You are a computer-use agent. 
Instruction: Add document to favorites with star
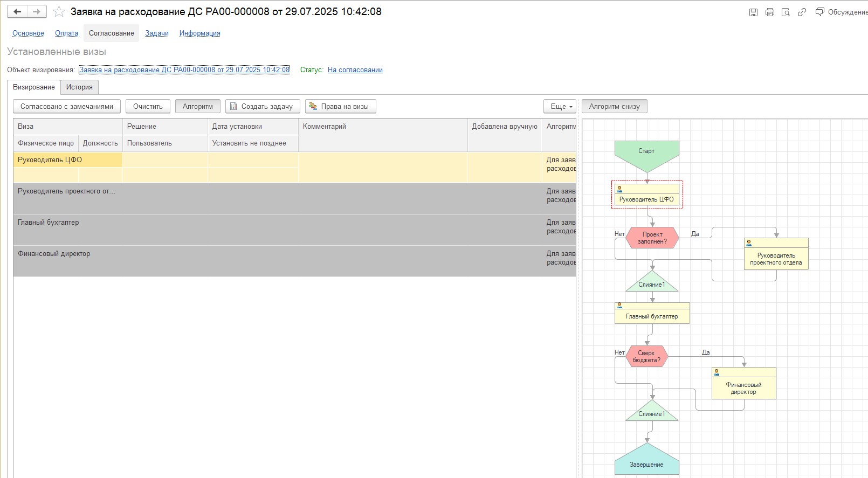point(59,12)
